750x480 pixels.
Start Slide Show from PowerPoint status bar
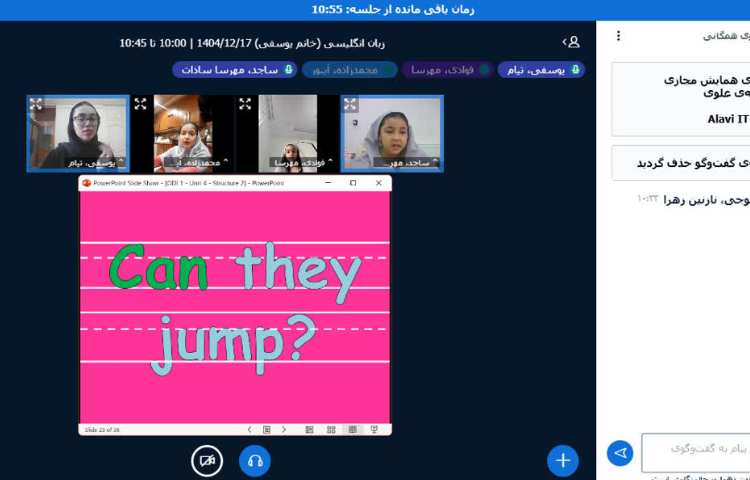pyautogui.click(x=374, y=429)
